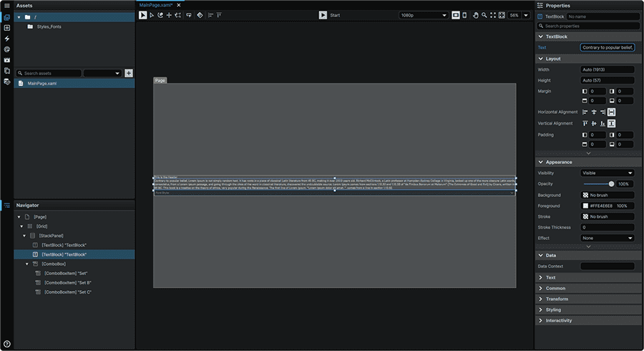The image size is (644, 351).
Task: Select the Styles_Fonts folder
Action: point(49,27)
